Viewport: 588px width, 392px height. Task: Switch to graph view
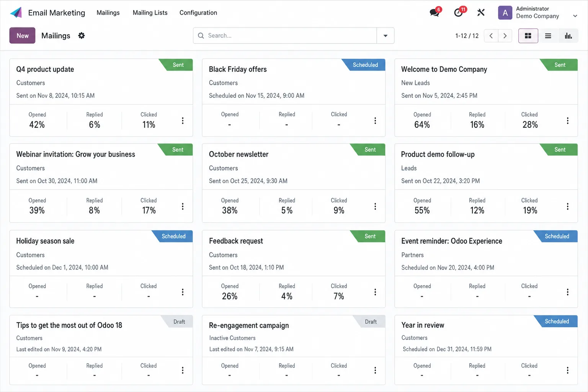pyautogui.click(x=568, y=36)
